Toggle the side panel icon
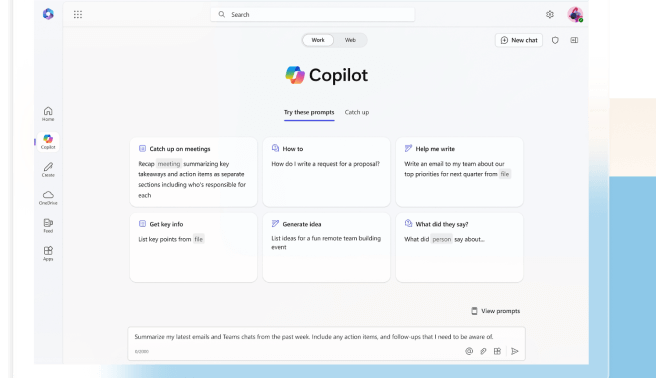This screenshot has height=378, width=656. point(574,40)
